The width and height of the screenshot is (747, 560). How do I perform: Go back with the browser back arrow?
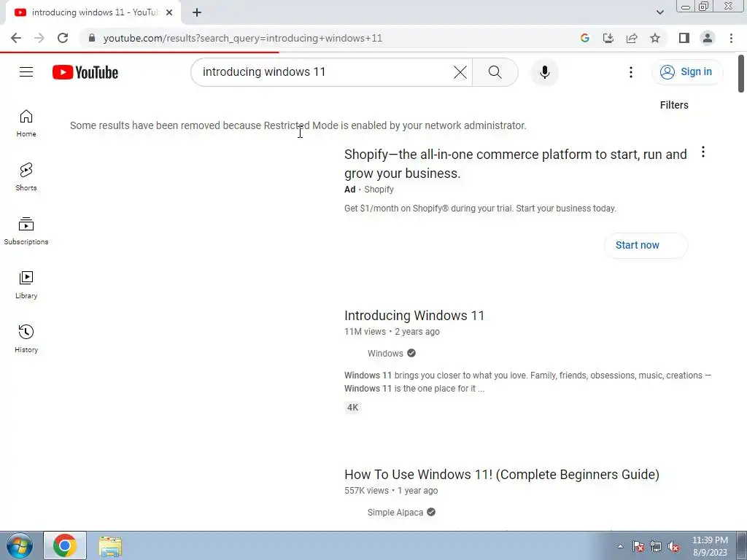pos(16,38)
